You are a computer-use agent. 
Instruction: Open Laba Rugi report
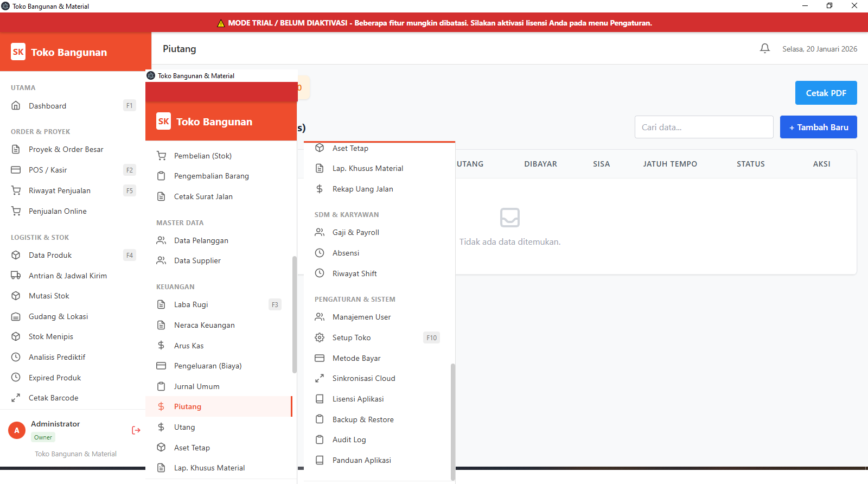coord(191,304)
